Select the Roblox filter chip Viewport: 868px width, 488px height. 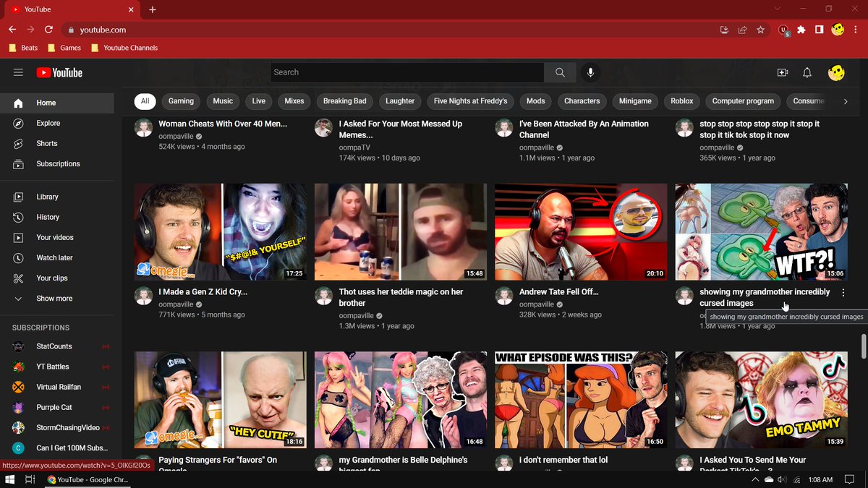(x=681, y=101)
